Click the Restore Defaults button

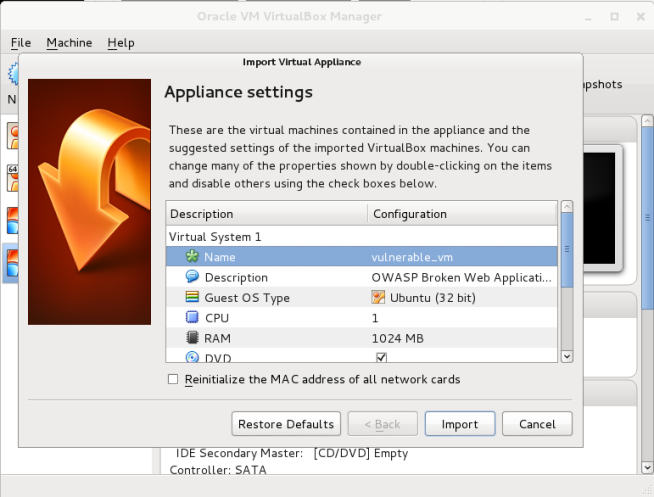(x=286, y=424)
